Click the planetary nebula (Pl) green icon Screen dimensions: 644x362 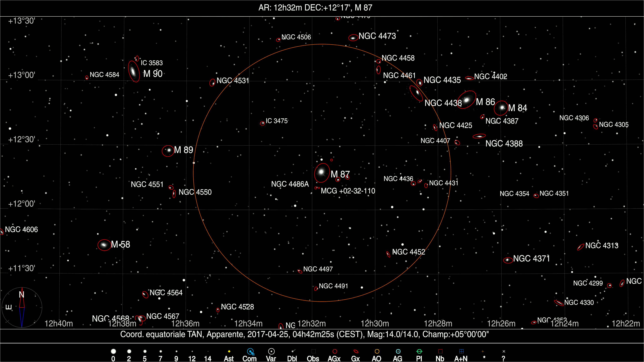[x=419, y=351]
